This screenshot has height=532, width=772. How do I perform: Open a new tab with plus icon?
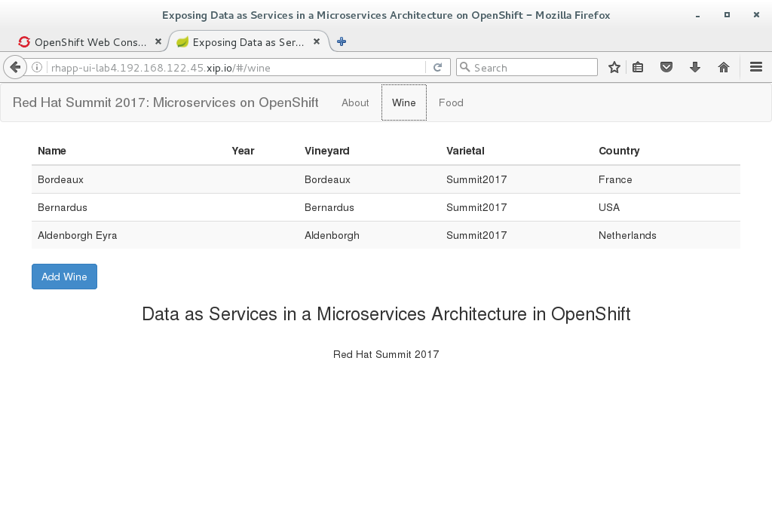pyautogui.click(x=342, y=42)
